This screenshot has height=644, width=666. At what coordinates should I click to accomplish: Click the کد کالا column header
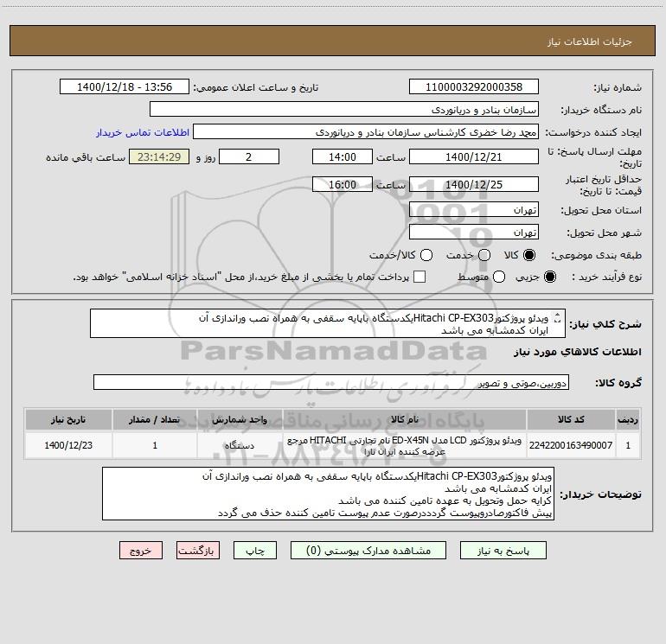(571, 419)
